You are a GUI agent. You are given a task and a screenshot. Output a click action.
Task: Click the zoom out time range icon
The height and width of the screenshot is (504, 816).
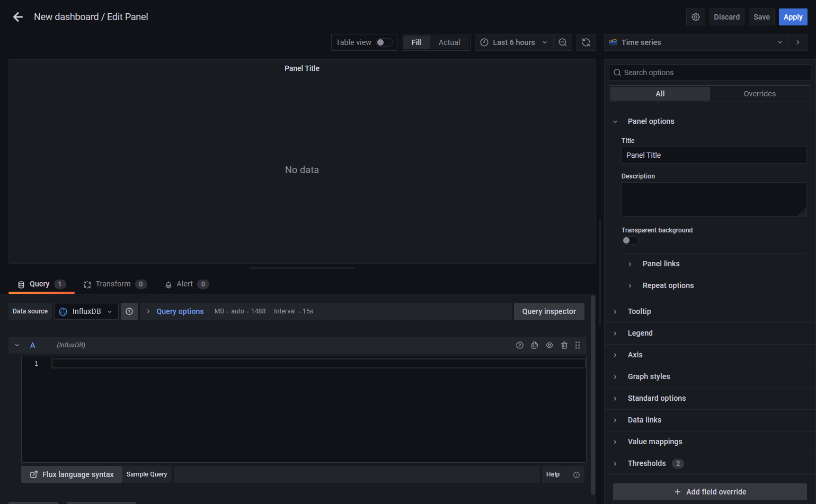[x=563, y=42]
